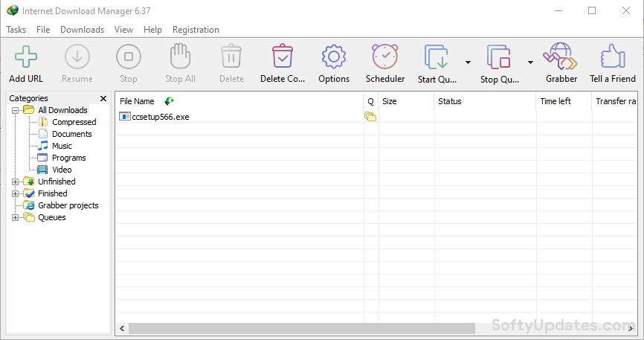Click the Q column header
644x340 pixels.
[371, 101]
